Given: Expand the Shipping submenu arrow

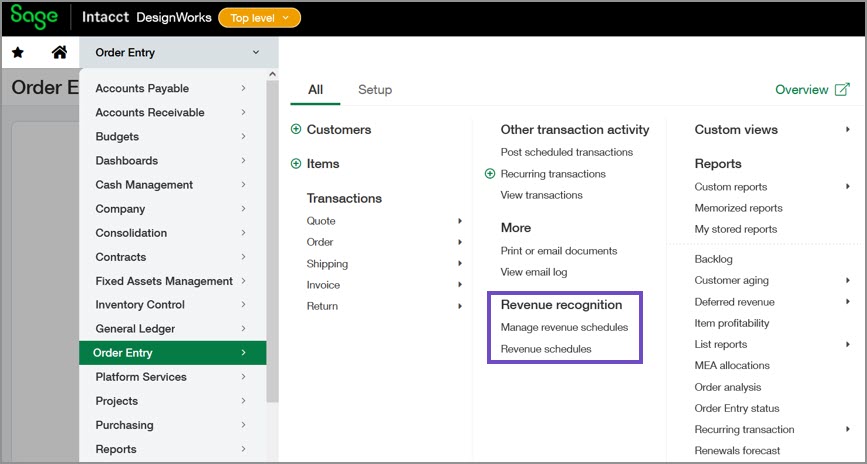Looking at the screenshot, I should [x=460, y=264].
